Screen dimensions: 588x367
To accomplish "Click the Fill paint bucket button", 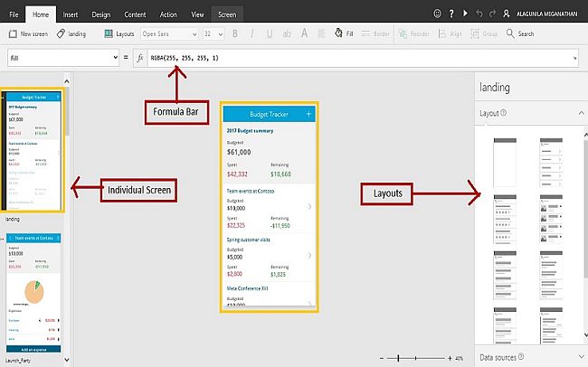I will (x=344, y=33).
